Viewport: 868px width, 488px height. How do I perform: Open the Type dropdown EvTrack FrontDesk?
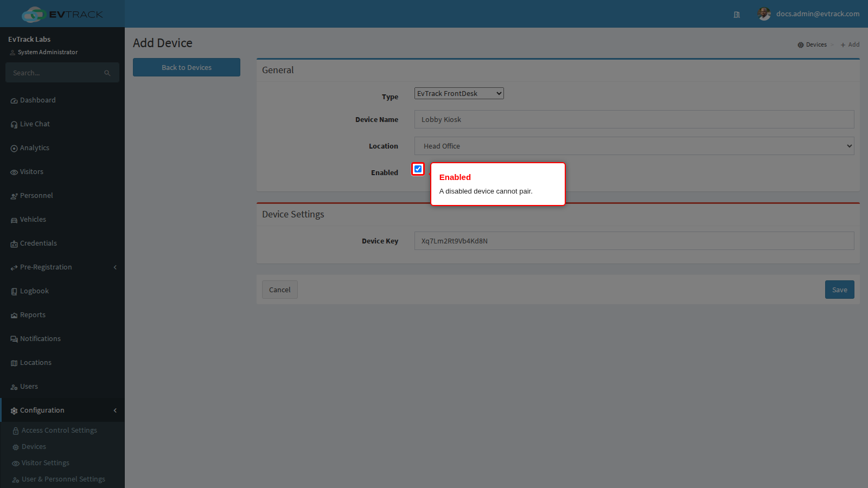tap(459, 93)
